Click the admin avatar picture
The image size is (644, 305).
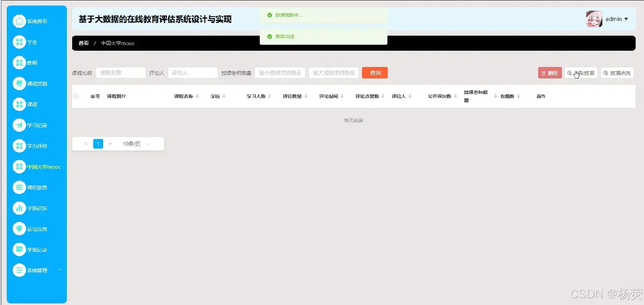pos(594,19)
